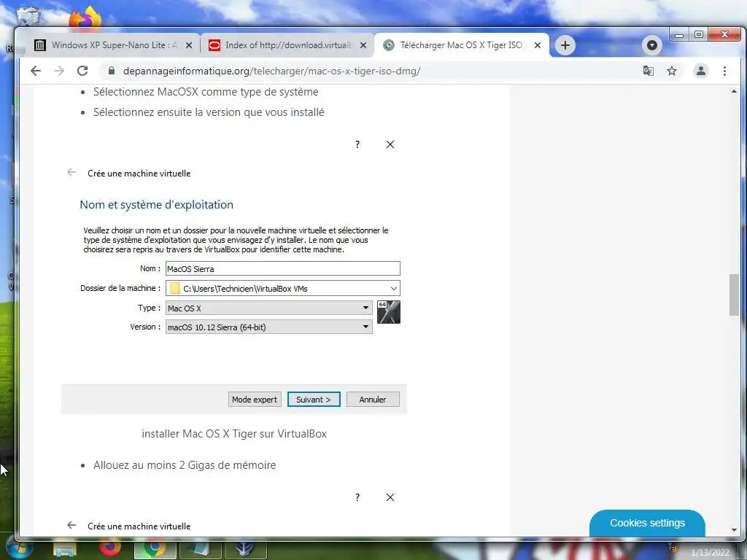Switch to the Index of http://download.virtualbox tab
The image size is (747, 560).
point(287,45)
